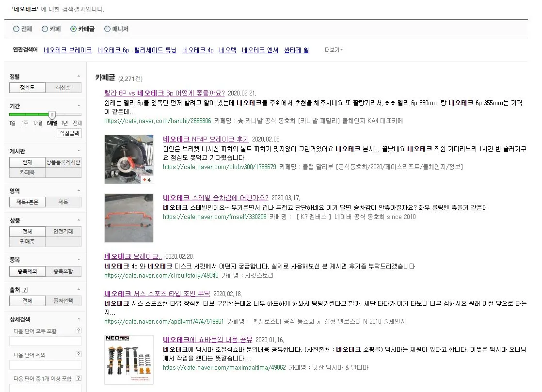The image size is (542, 392).
Task: Open post 네오테크 브레이크.. dated 2020.02.28
Action: pyautogui.click(x=133, y=257)
